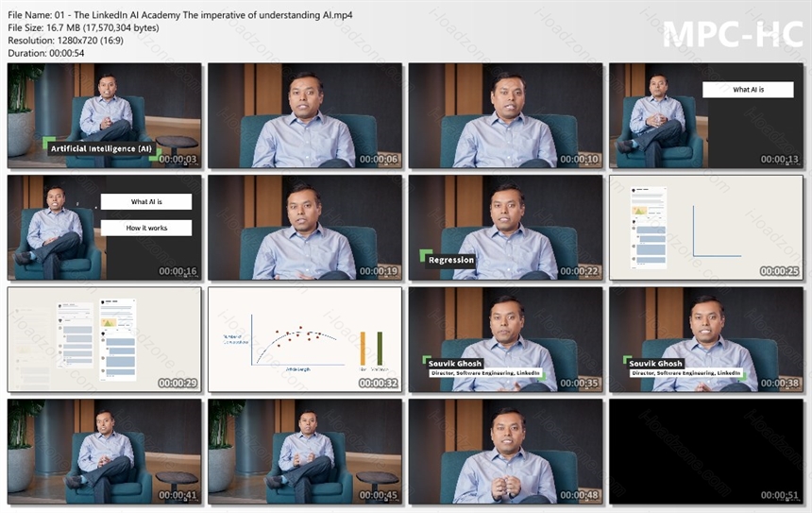Select the thumbnail at 00:00:48
The height and width of the screenshot is (513, 812).
pyautogui.click(x=505, y=452)
